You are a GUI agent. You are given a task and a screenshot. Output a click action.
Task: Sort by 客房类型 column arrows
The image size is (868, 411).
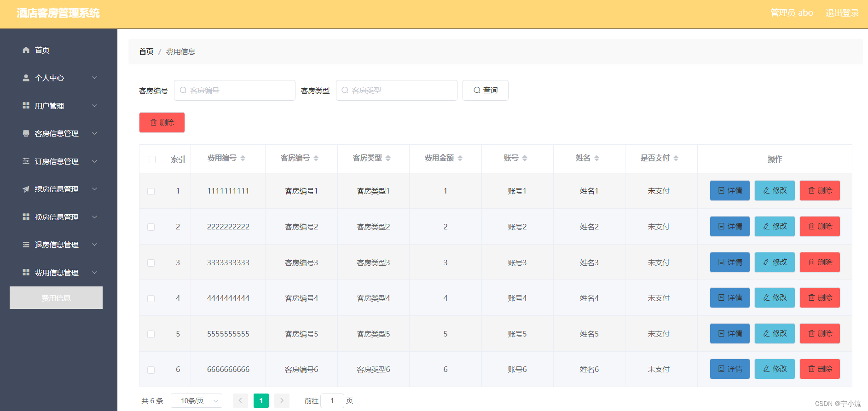point(388,158)
